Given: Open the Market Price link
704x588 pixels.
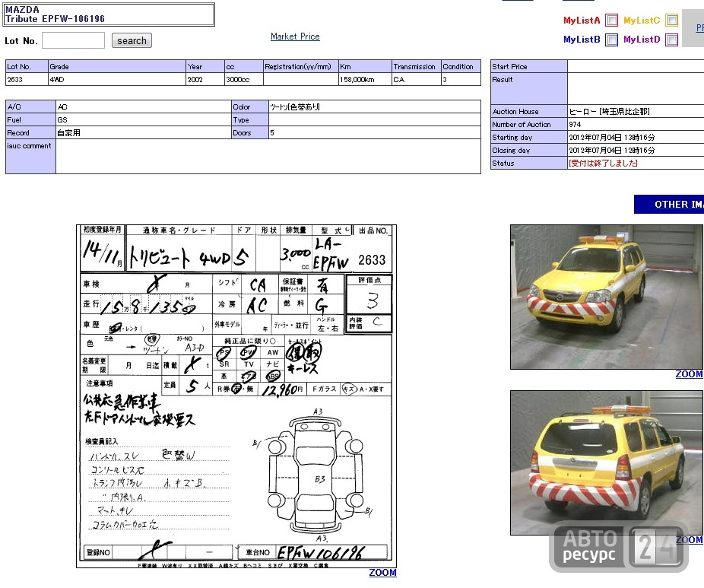Looking at the screenshot, I should click(295, 37).
